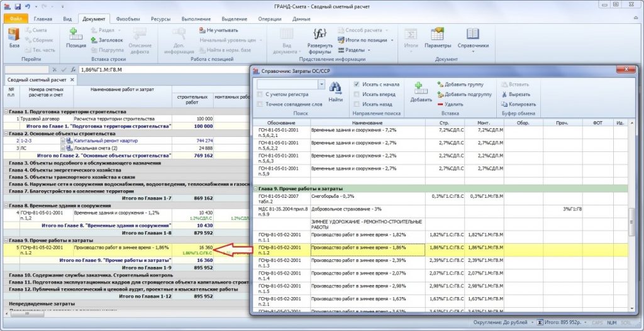Enable С учетом регистра checkbox
The height and width of the screenshot is (331, 644).
(260, 94)
